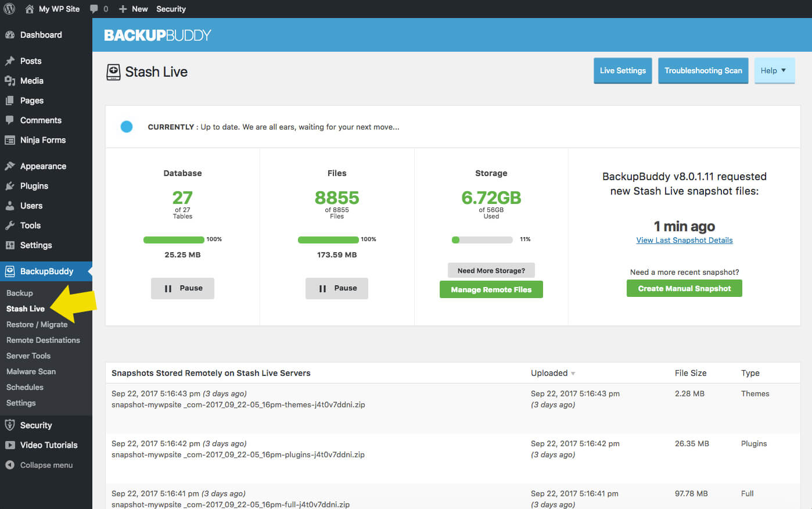The height and width of the screenshot is (509, 812).
Task: Click the BackupBuddy menu icon
Action: [10, 271]
